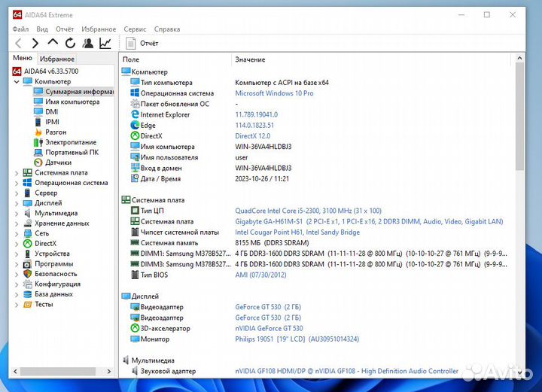This screenshot has width=542, height=392.
Task: Click the vertical scrollbar thumb
Action: point(519,117)
